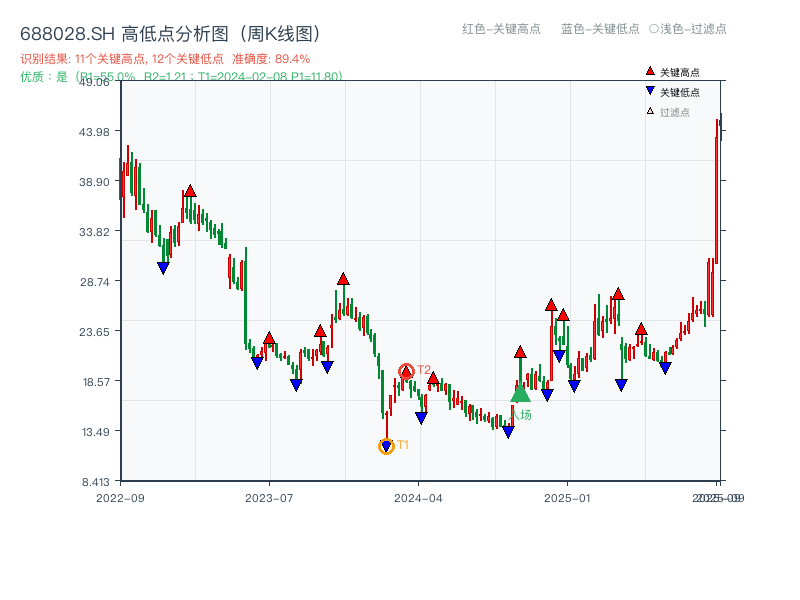Click the last blue low marker before the final rally
This screenshot has height=600, width=800.
click(x=665, y=368)
